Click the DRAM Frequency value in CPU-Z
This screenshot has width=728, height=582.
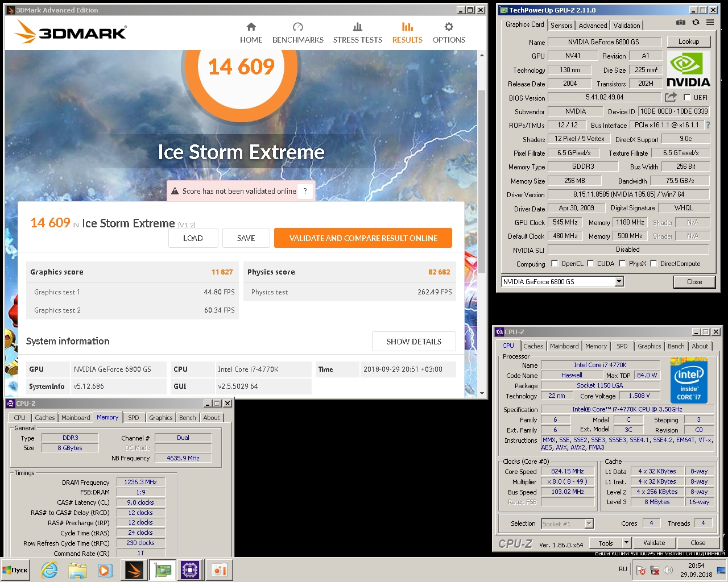click(140, 482)
